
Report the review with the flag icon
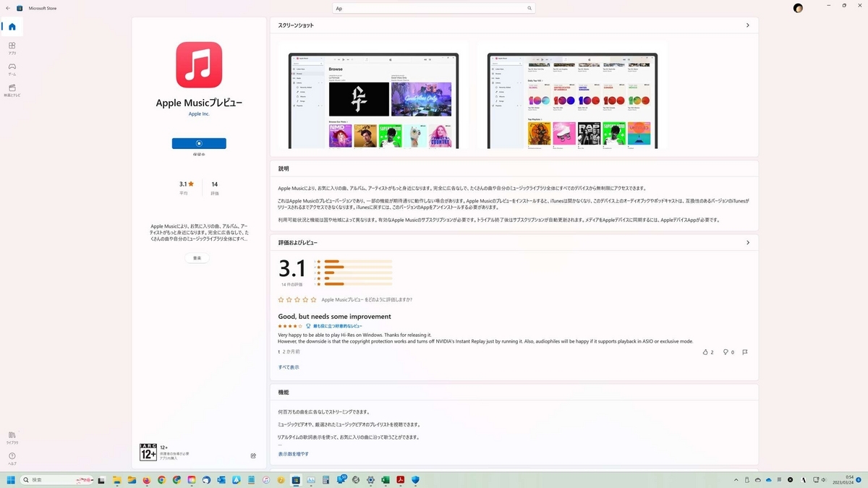(744, 352)
